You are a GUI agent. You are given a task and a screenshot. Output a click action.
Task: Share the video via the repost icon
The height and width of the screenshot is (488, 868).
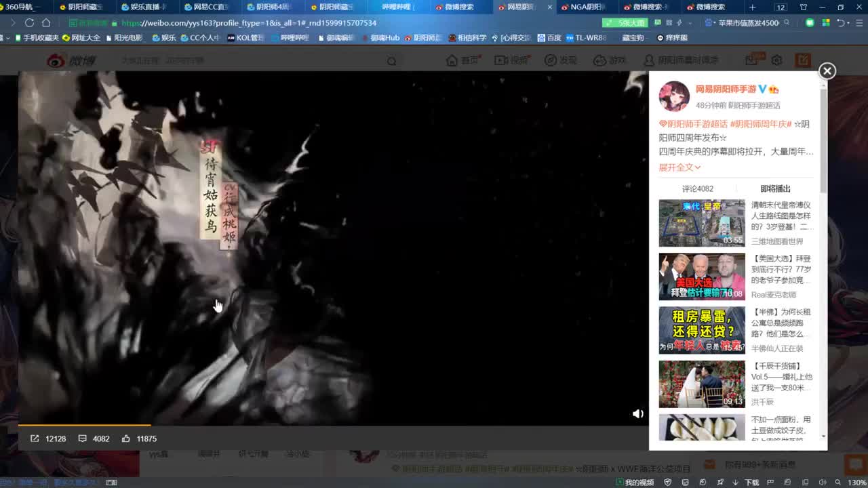click(x=35, y=439)
